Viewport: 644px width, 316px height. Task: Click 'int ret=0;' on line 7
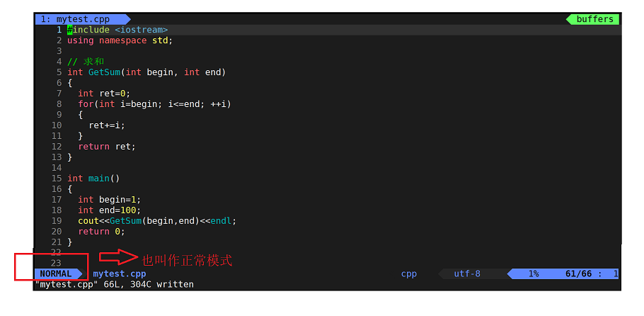pyautogui.click(x=104, y=94)
